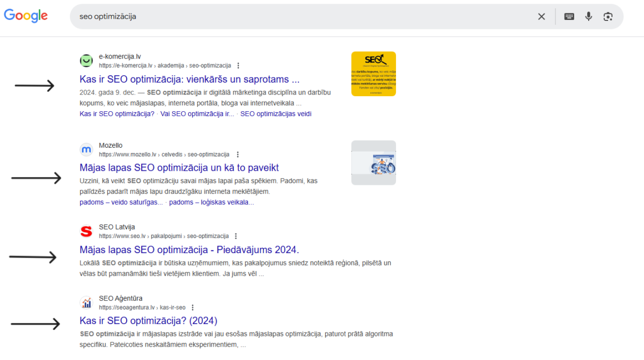Click the 'SEO Aģentūra' site name text
Image resolution: width=644 pixels, height=360 pixels.
point(121,299)
